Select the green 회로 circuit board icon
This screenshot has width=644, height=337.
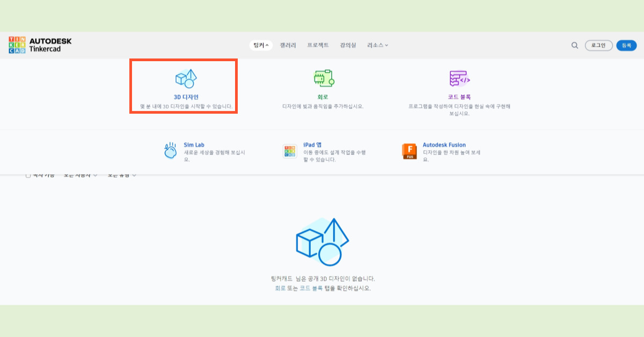[324, 78]
